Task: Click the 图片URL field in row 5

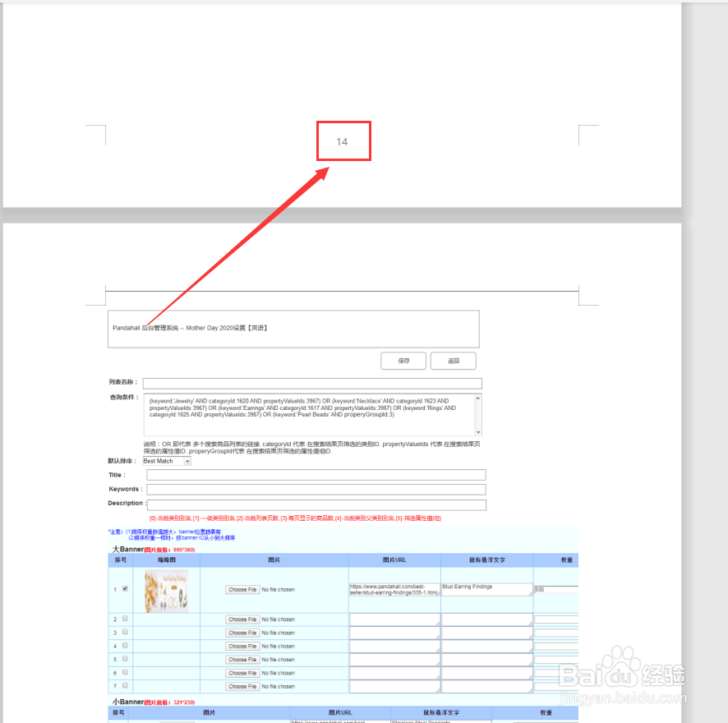Action: point(394,660)
